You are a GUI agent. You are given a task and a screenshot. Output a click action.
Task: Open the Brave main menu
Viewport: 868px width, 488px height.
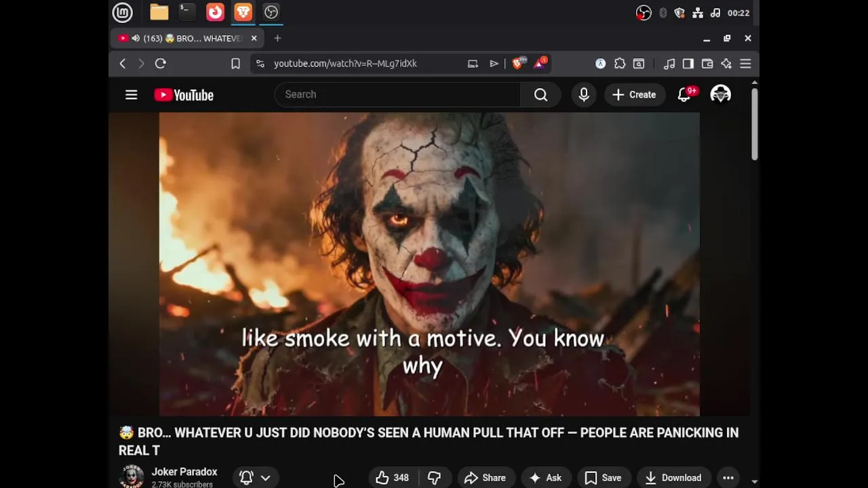pyautogui.click(x=745, y=64)
